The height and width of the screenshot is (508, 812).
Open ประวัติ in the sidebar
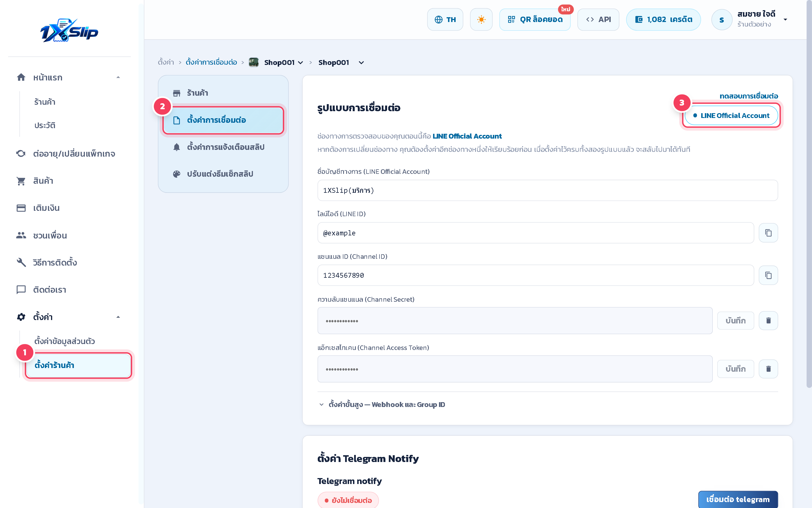[x=45, y=125]
